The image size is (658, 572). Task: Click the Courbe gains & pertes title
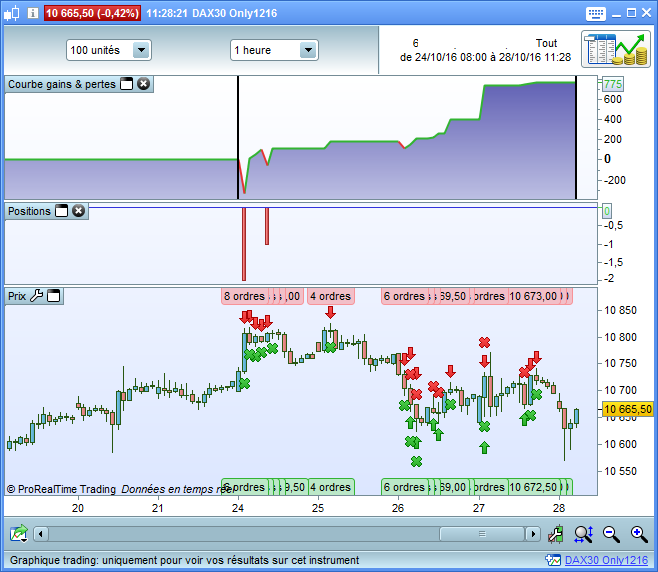click(62, 84)
